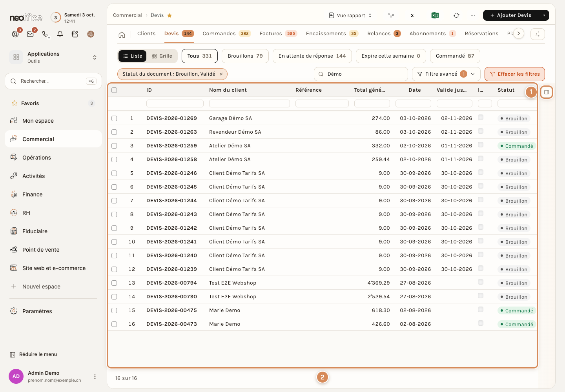
Task: Filter by En attente de réponse
Action: coord(312,56)
